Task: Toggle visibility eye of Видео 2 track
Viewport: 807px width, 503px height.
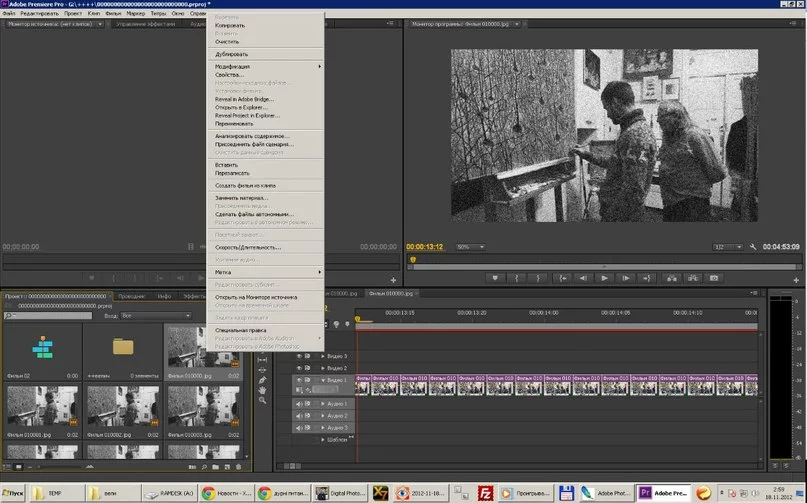Action: click(299, 368)
